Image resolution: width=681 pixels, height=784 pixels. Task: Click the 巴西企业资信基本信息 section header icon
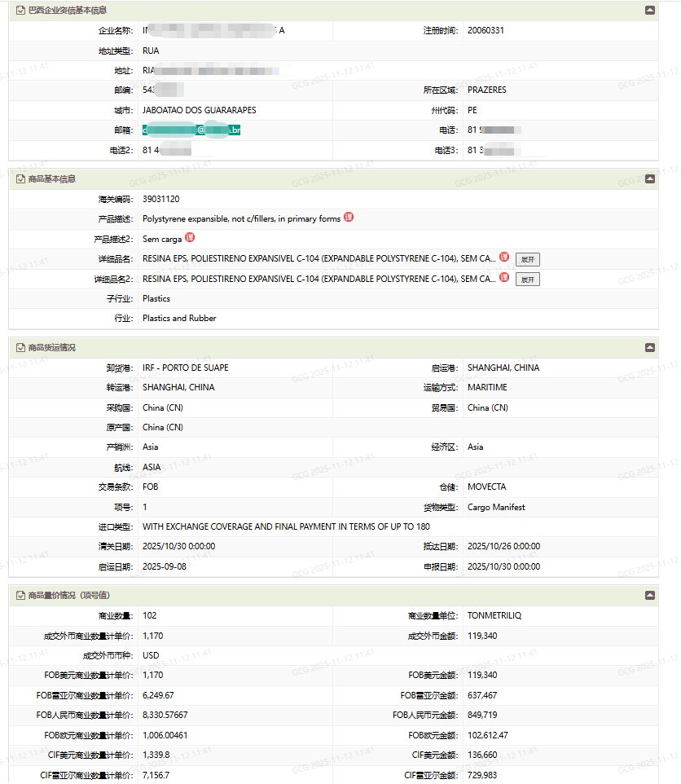click(20, 11)
